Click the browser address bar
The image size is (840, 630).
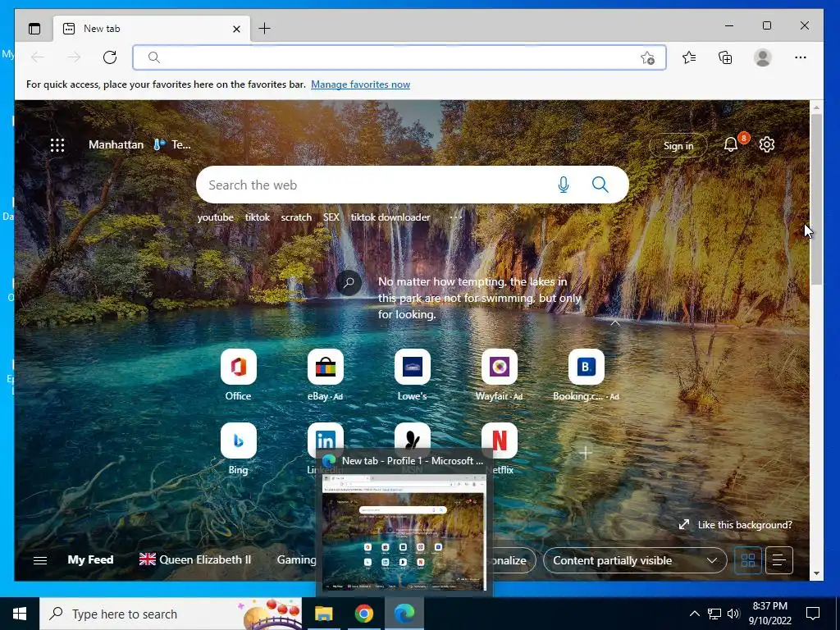[x=399, y=58]
